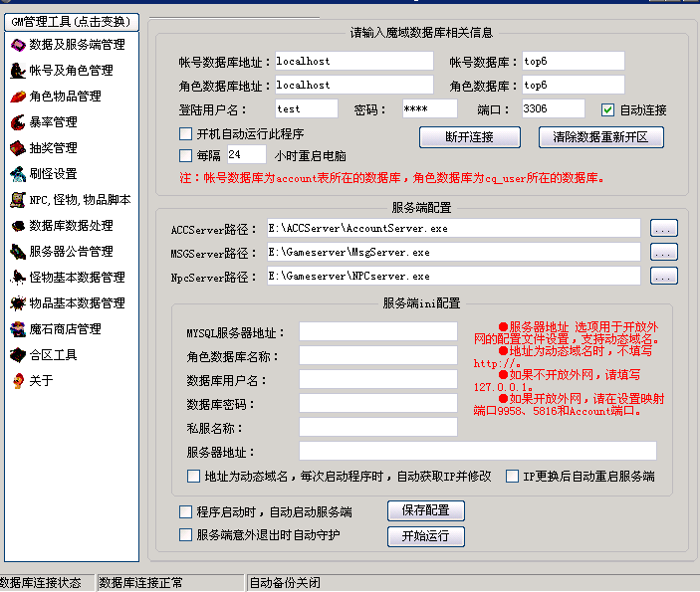Screen dimensions: 700x592
Task: Uncheck the 自动连接 checkbox
Action: pyautogui.click(x=607, y=109)
